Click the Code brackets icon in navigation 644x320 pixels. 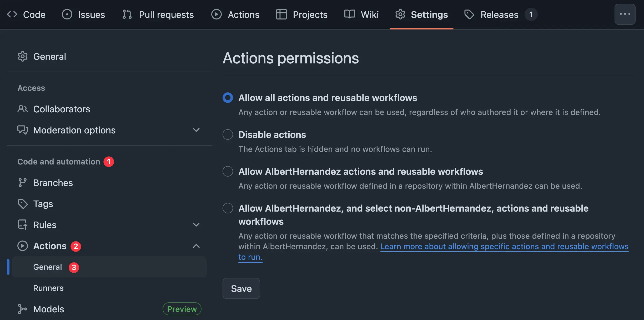[12, 14]
